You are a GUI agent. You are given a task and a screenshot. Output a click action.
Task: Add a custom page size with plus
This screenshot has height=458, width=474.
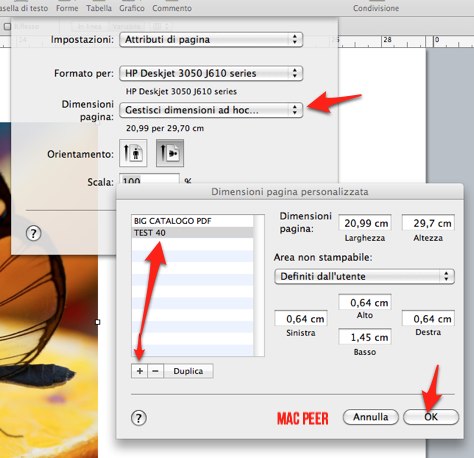(x=140, y=371)
